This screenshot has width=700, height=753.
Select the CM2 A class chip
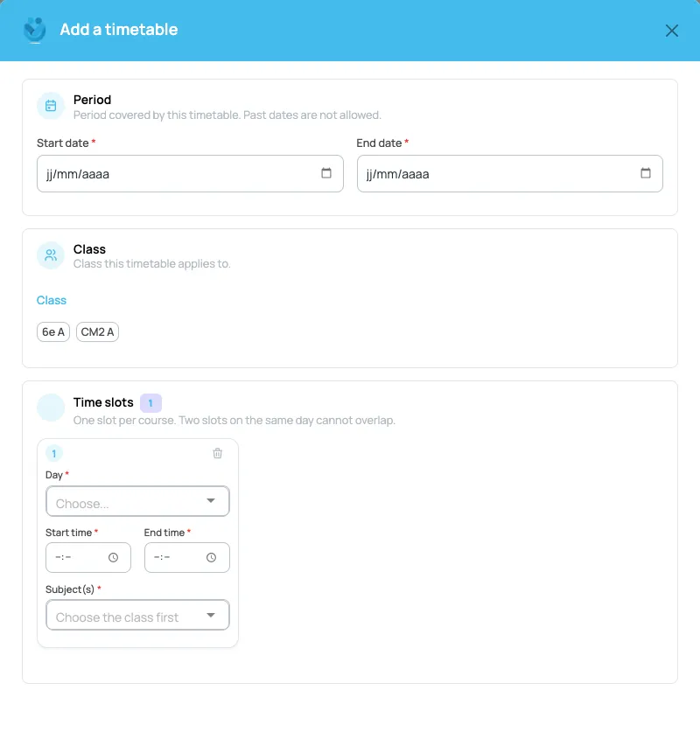97,331
